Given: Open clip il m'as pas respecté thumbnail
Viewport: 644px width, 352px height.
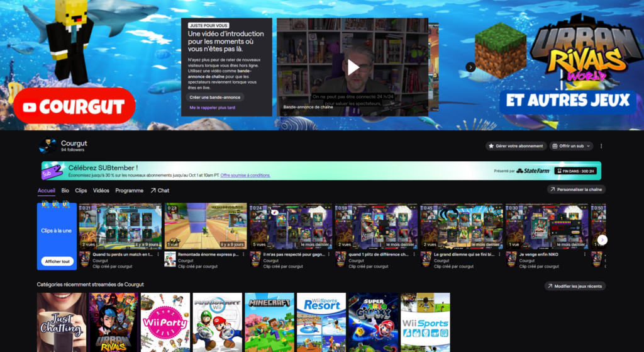Looking at the screenshot, I should click(291, 226).
